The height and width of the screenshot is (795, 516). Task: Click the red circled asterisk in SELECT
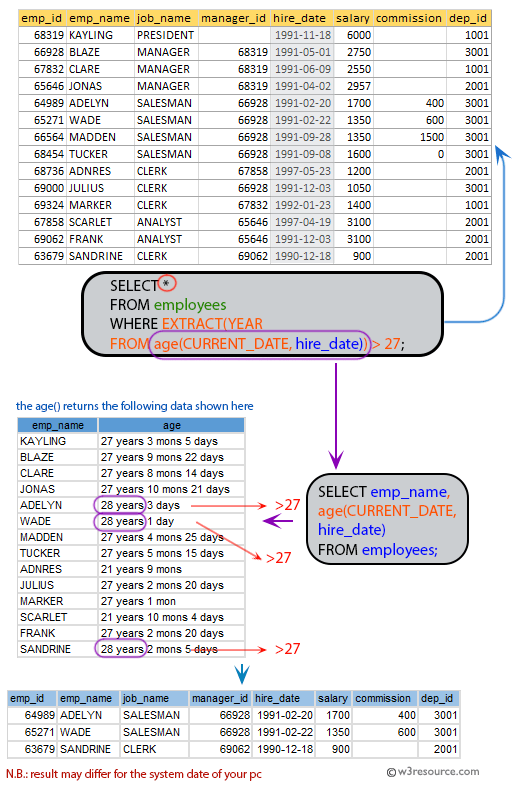coord(167,283)
